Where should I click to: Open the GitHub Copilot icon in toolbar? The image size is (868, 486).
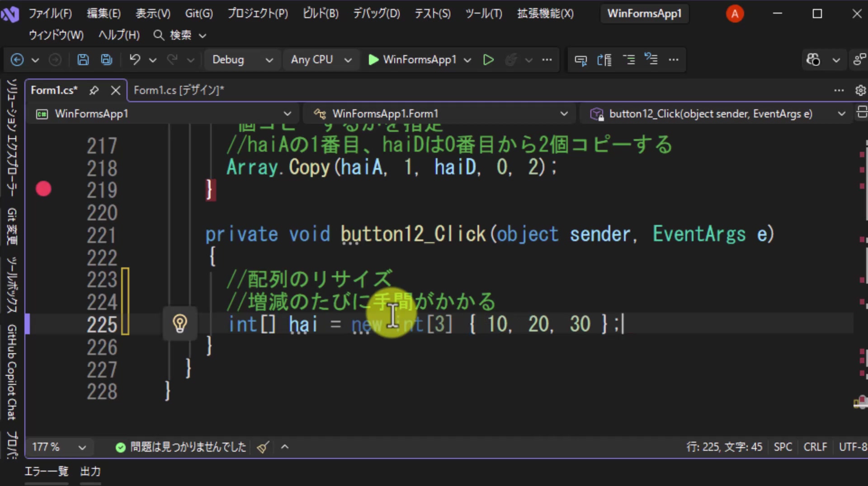813,60
